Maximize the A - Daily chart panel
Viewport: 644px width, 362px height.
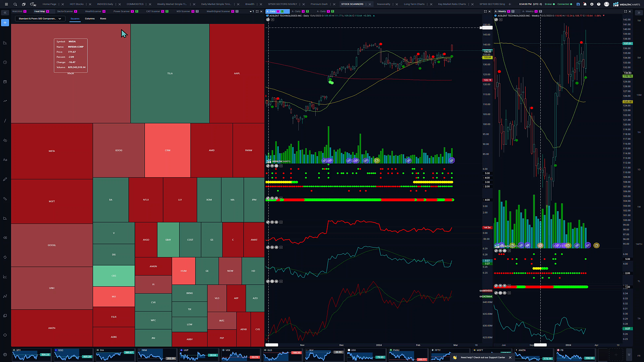[x=485, y=11]
